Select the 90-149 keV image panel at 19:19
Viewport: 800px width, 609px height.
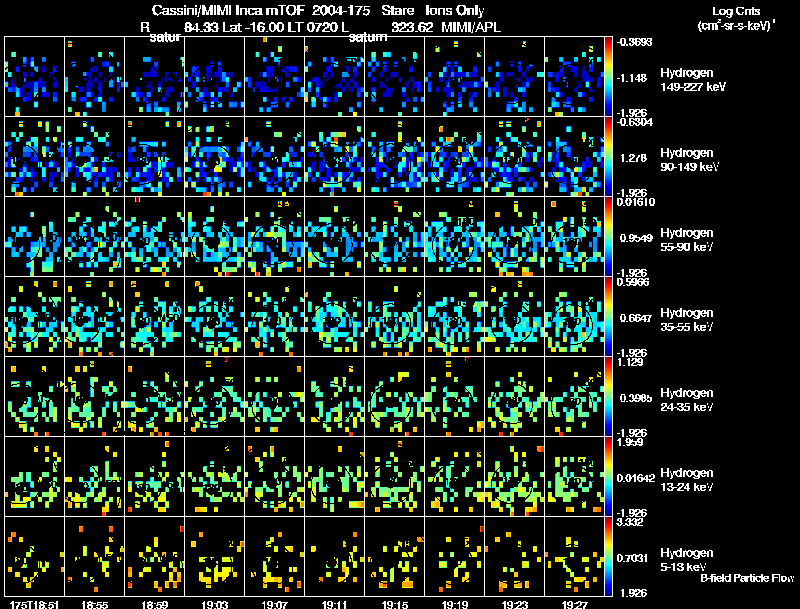point(455,157)
